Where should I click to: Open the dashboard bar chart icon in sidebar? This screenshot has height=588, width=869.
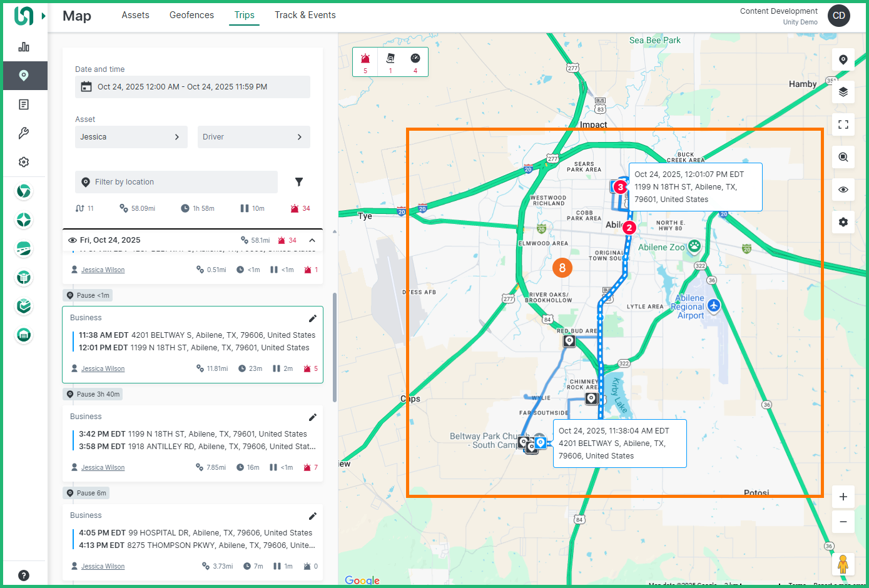click(x=24, y=47)
